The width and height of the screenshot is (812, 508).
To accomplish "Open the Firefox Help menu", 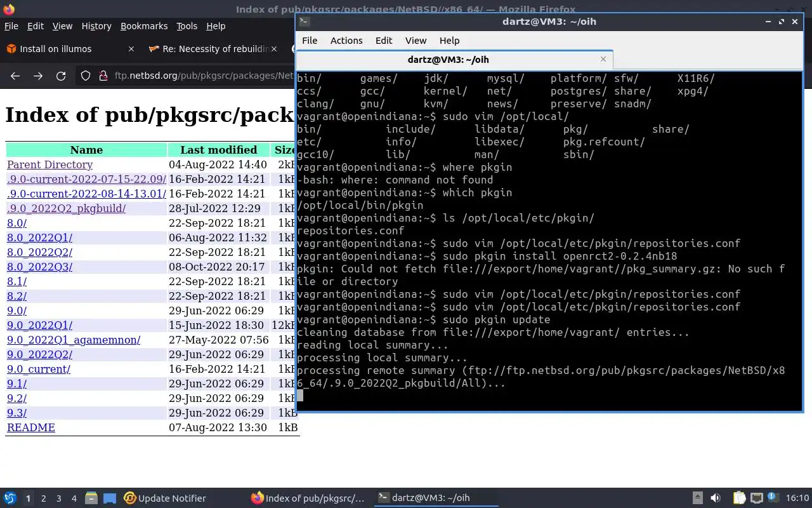I will 216,26.
